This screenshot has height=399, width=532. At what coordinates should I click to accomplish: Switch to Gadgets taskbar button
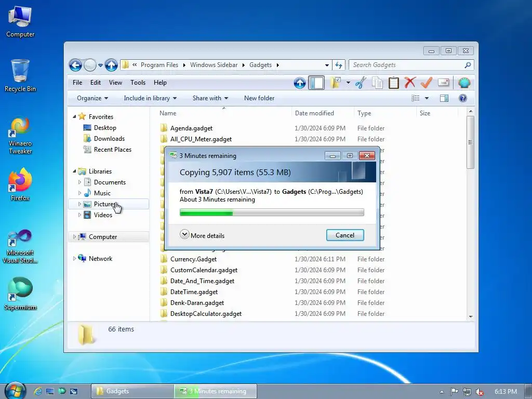(x=132, y=391)
